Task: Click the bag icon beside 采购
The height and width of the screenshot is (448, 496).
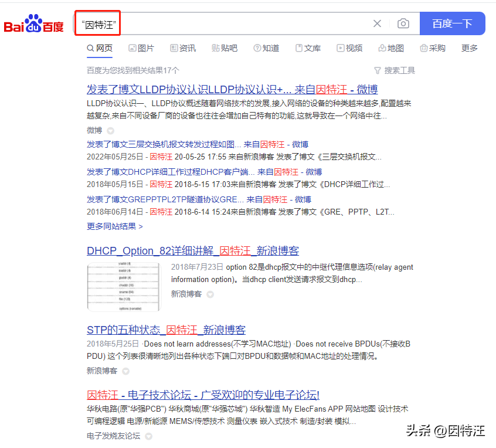Action: pos(424,48)
